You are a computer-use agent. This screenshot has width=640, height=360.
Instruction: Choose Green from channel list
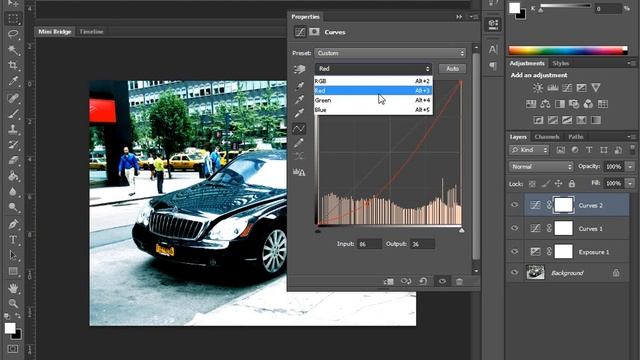tap(373, 100)
